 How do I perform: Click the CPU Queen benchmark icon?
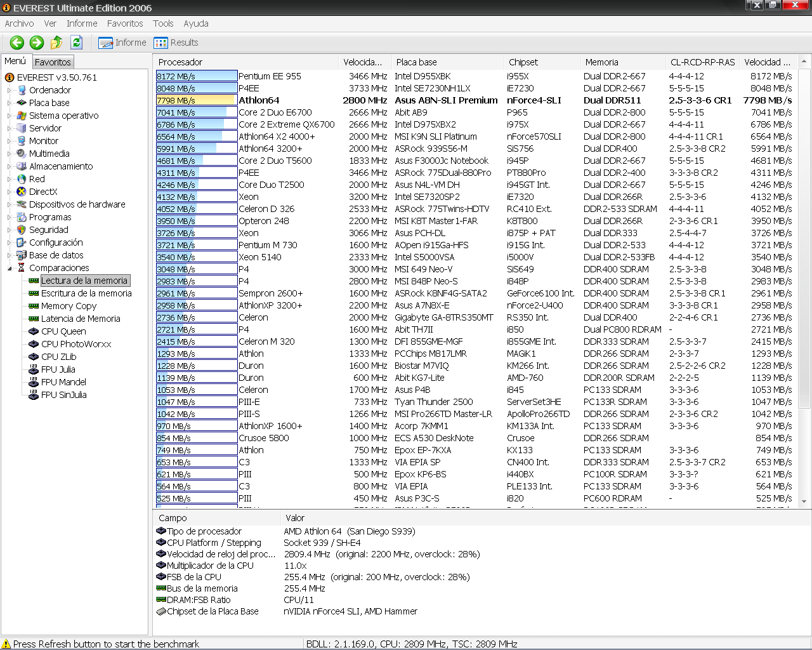[x=34, y=331]
